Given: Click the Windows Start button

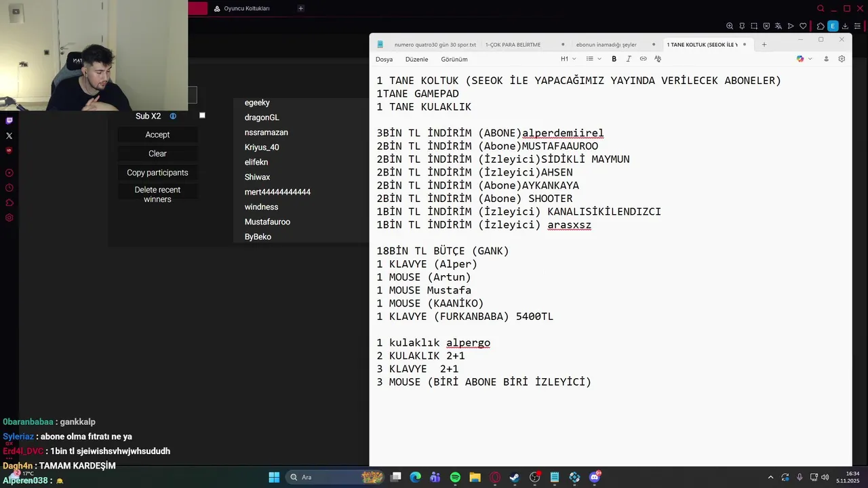Looking at the screenshot, I should pos(274,477).
